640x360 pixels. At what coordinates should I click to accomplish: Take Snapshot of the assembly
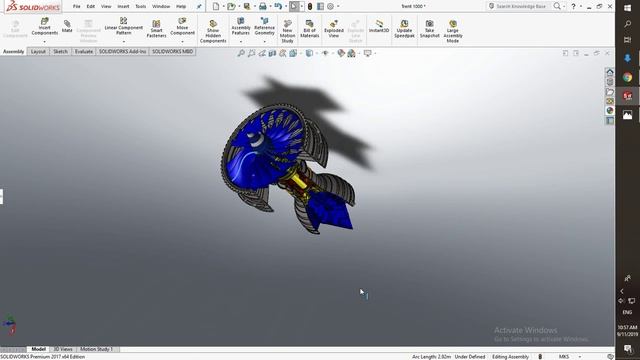[x=429, y=29]
